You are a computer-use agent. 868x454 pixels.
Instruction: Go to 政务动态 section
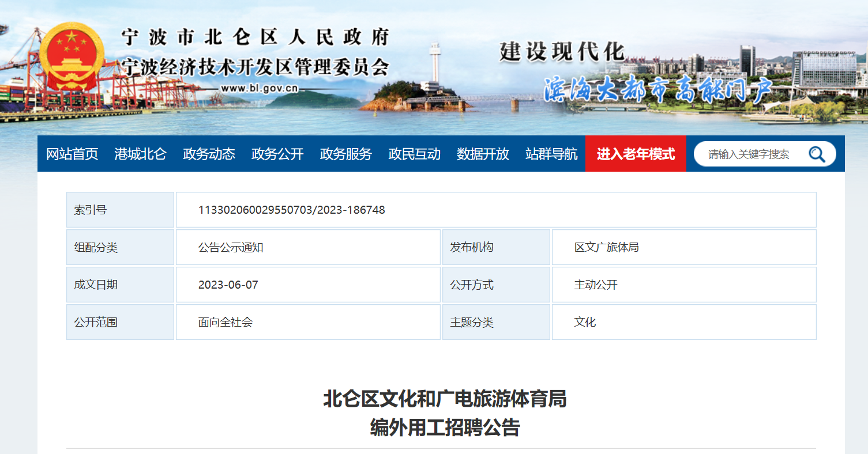209,154
